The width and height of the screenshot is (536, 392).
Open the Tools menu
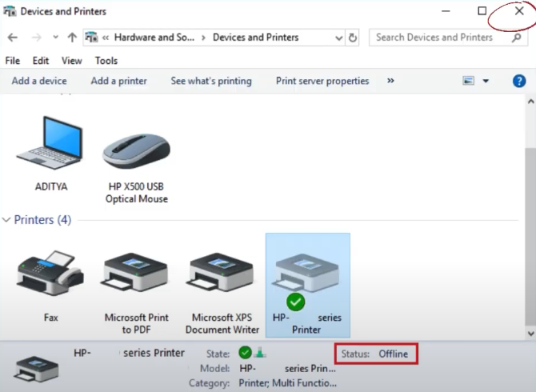[x=106, y=61]
